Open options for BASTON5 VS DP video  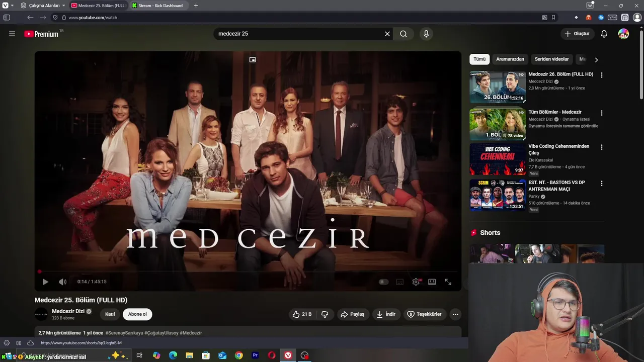(x=601, y=184)
